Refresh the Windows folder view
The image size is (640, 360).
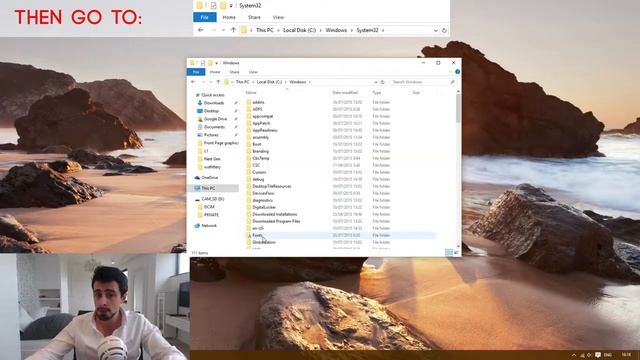382,82
